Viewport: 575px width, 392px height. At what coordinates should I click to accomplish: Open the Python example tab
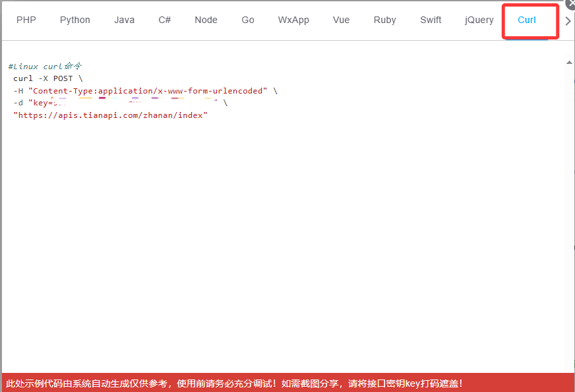click(x=75, y=20)
